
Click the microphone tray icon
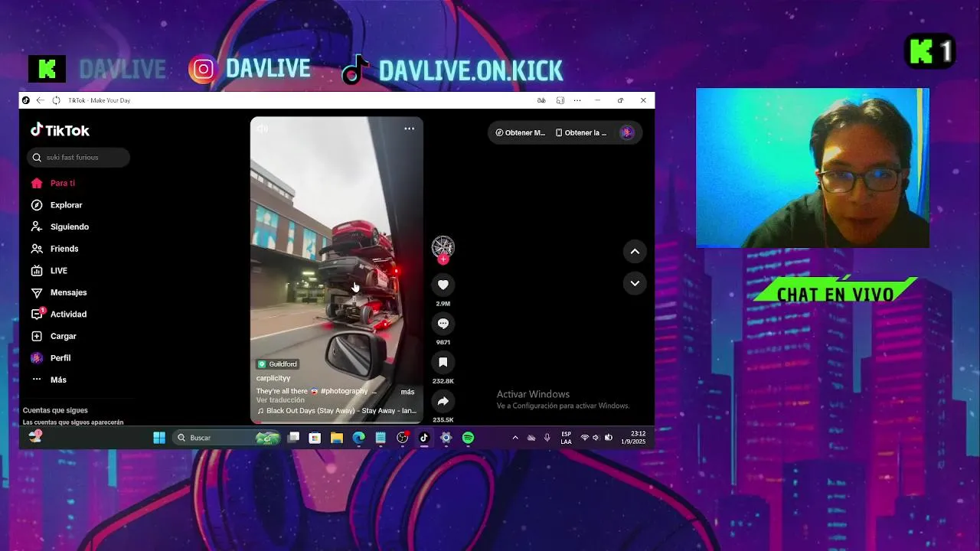pyautogui.click(x=547, y=438)
